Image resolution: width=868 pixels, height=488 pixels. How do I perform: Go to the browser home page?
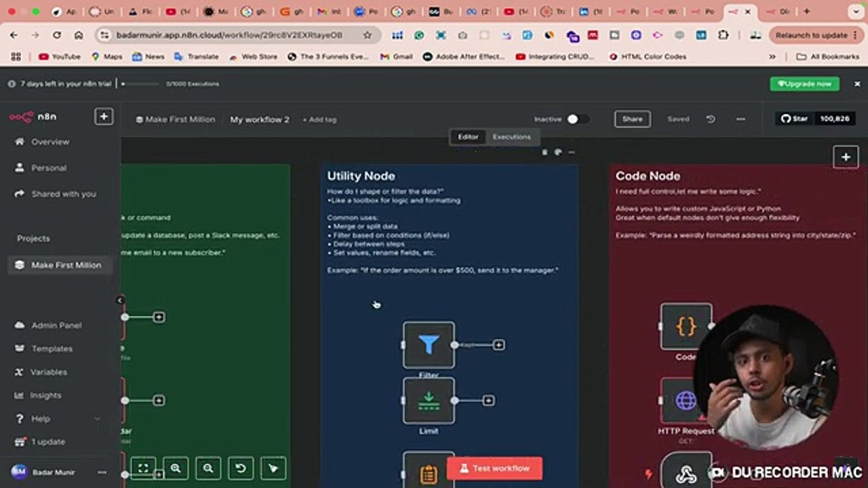click(x=79, y=35)
